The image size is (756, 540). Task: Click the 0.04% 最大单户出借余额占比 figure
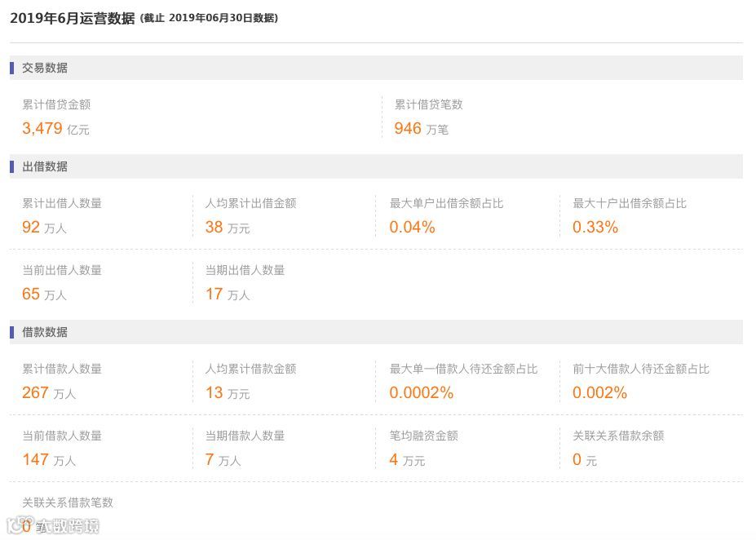pyautogui.click(x=412, y=228)
